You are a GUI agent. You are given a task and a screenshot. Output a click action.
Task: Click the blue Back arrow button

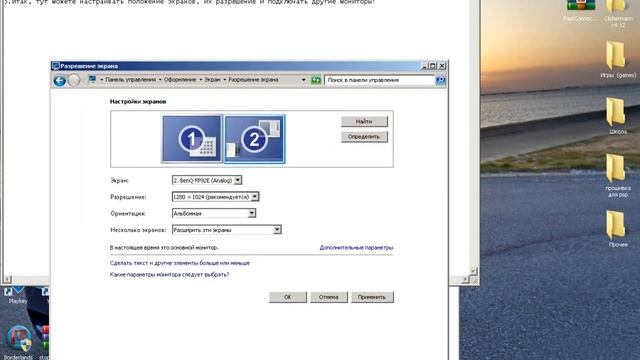coord(60,81)
